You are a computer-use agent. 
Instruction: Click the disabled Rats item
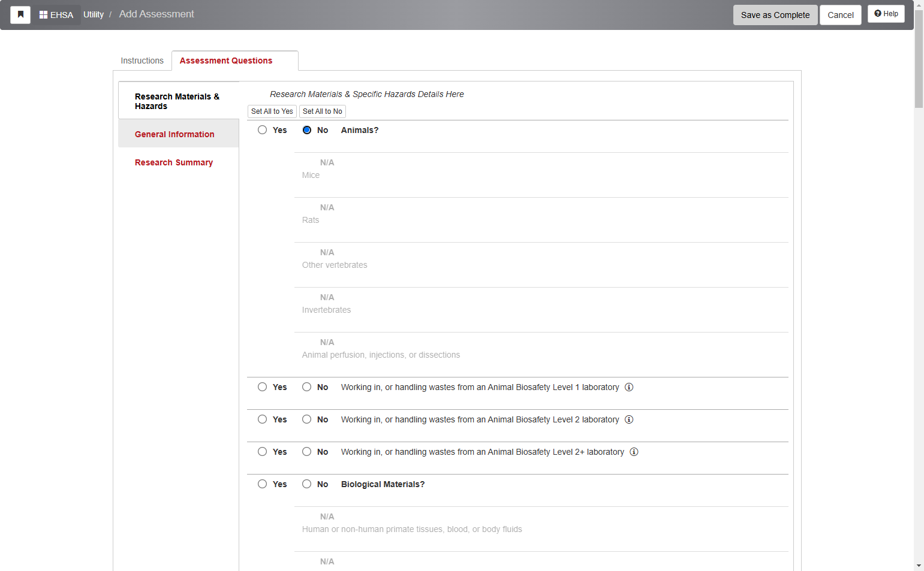[x=311, y=220]
